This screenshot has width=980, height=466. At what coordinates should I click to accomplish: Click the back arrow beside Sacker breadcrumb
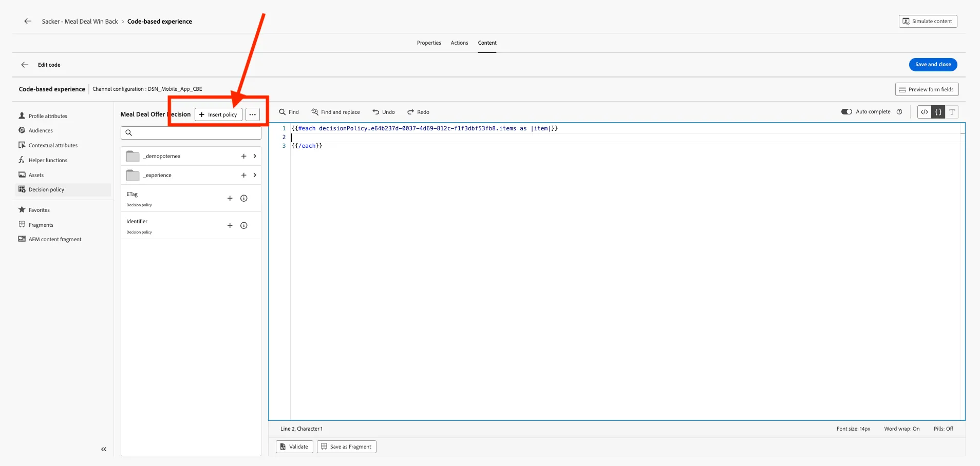[x=28, y=21]
